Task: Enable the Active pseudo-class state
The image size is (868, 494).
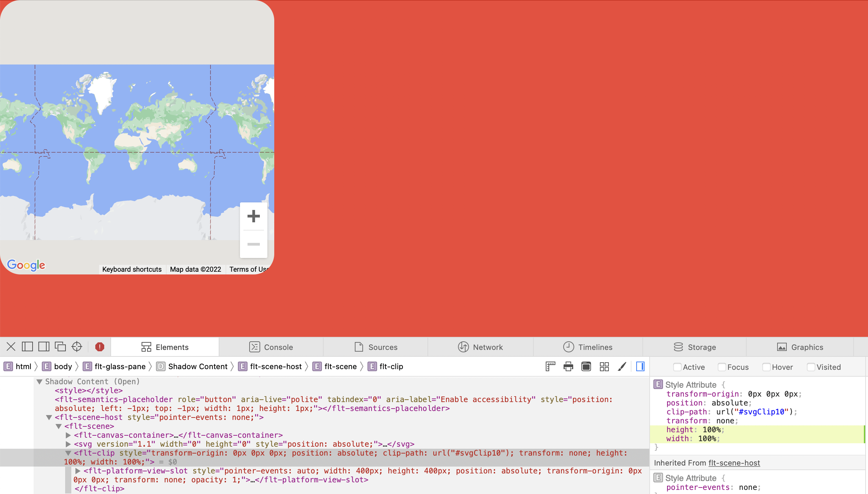Action: pyautogui.click(x=677, y=367)
